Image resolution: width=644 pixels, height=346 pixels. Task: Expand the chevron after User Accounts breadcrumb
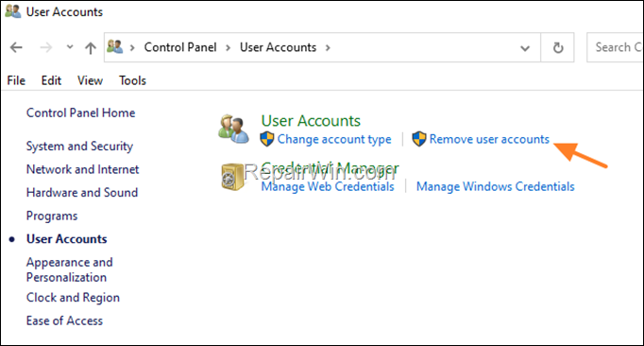coord(328,47)
